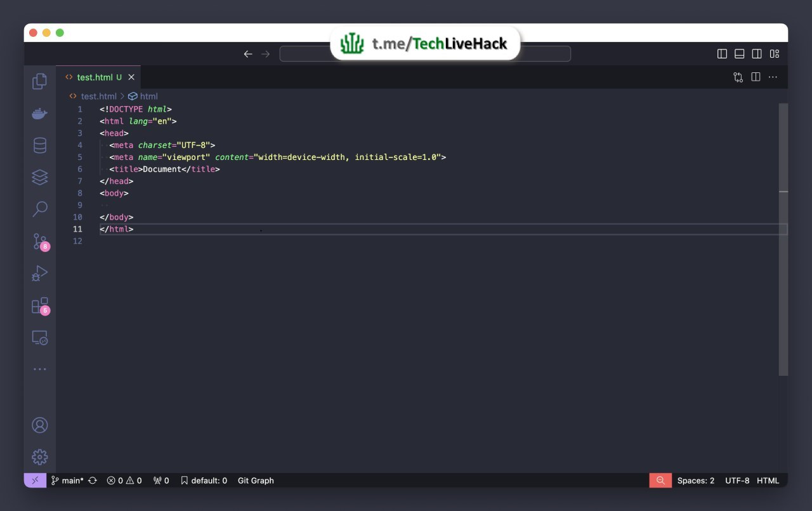Open Git Graph from the status bar

coord(256,481)
